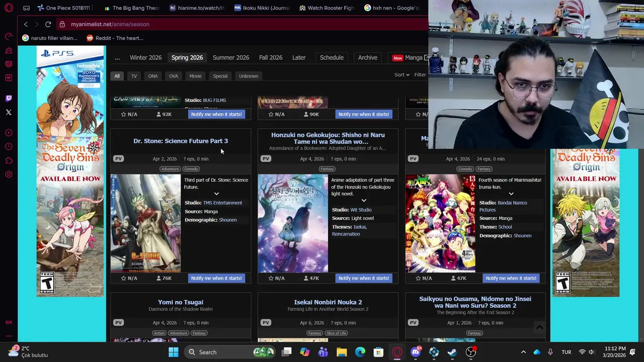Filter list to TV anime
The height and width of the screenshot is (362, 644).
(x=134, y=76)
